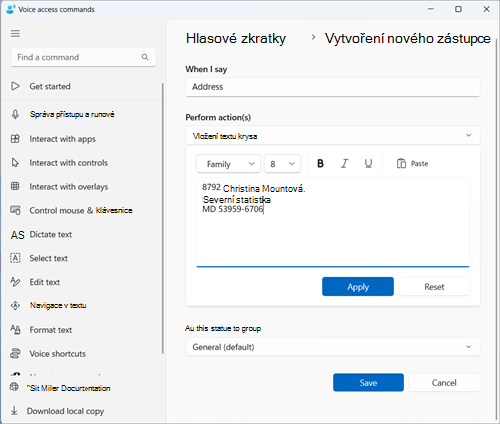Image resolution: width=500 pixels, height=424 pixels.
Task: Click the sidebar vertical scrollbar
Action: (x=163, y=218)
